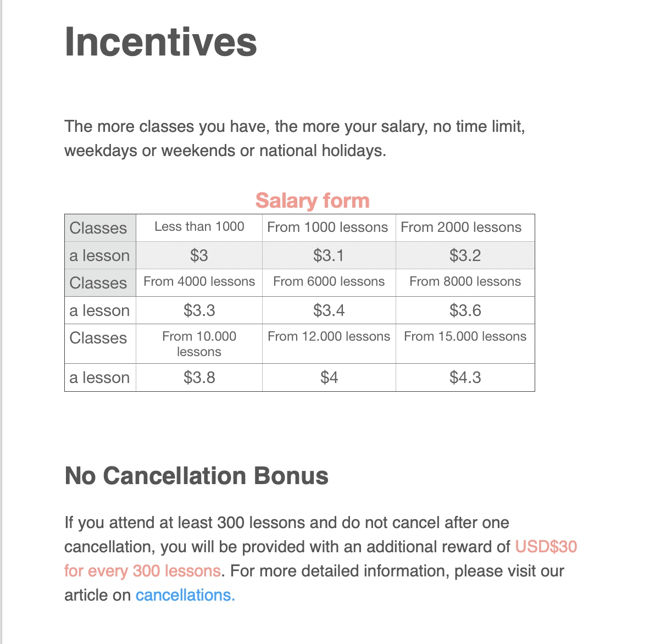
Task: Click the USD$30 reward highlighted text
Action: [x=546, y=547]
